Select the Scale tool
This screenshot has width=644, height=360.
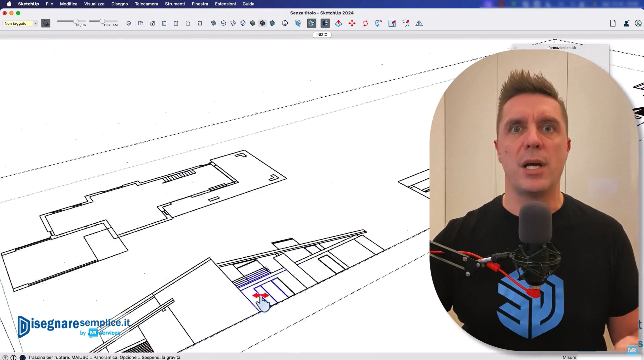(x=392, y=23)
